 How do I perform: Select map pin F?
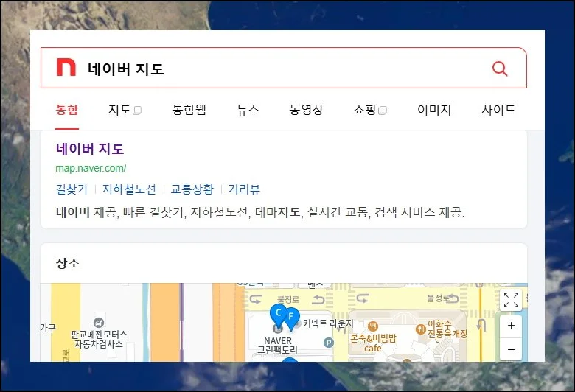click(x=291, y=318)
